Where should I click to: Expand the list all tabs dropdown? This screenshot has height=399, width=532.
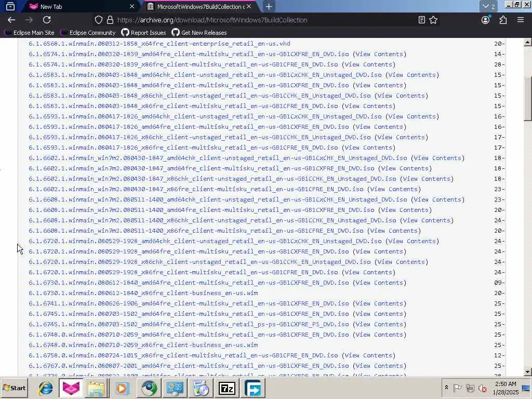(488, 6)
